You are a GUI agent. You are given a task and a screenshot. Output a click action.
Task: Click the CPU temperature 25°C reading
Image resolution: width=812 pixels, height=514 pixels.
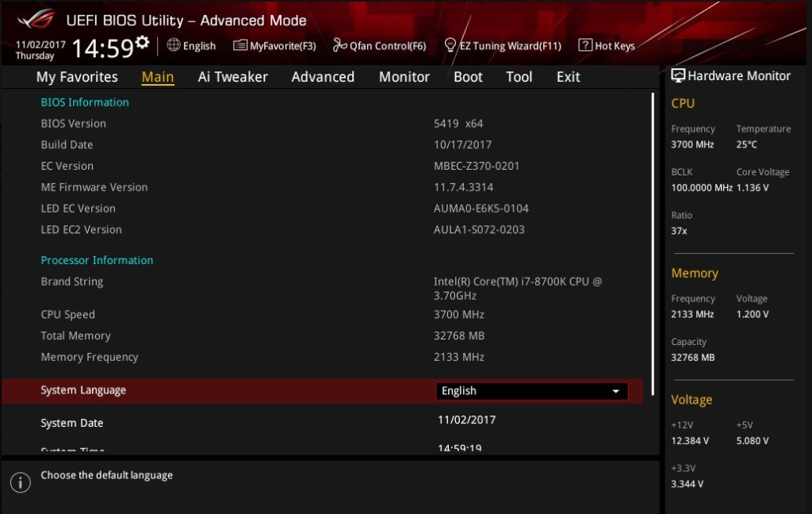747,144
